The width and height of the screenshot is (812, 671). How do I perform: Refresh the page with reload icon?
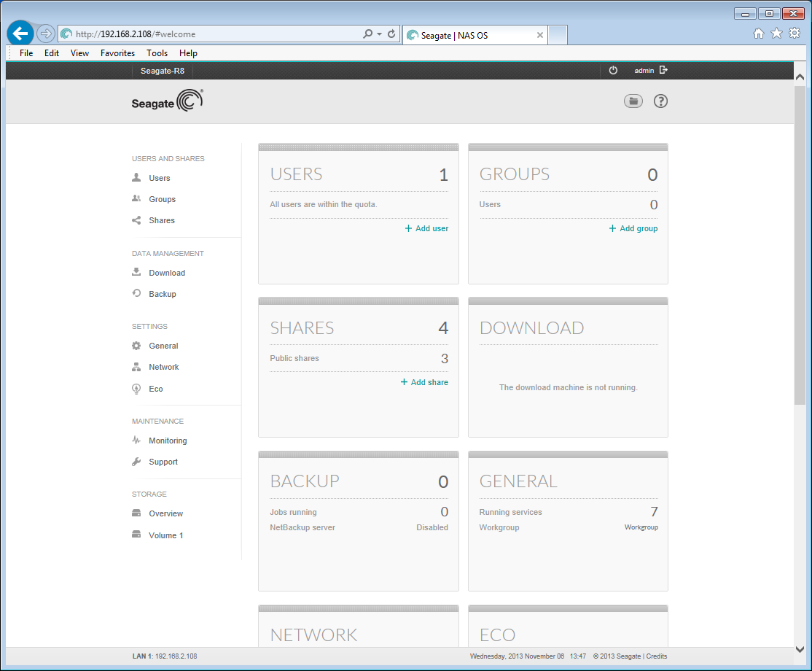click(x=391, y=34)
